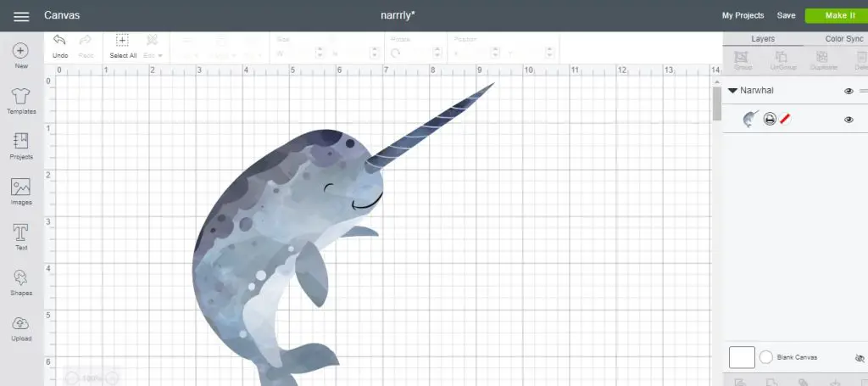The width and height of the screenshot is (868, 386).
Task: Click the rotate icon in the toolbar
Action: coord(395,53)
